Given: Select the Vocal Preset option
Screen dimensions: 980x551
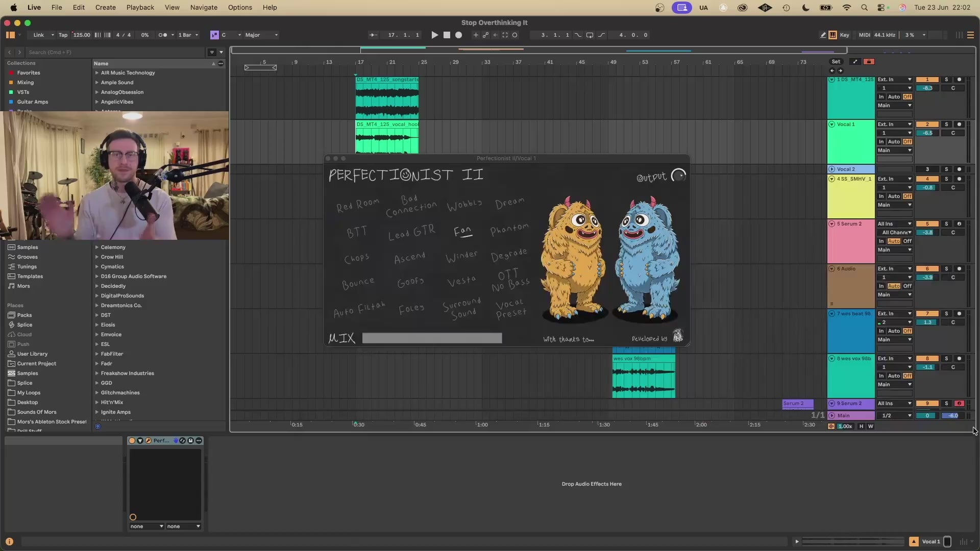Looking at the screenshot, I should point(510,309).
